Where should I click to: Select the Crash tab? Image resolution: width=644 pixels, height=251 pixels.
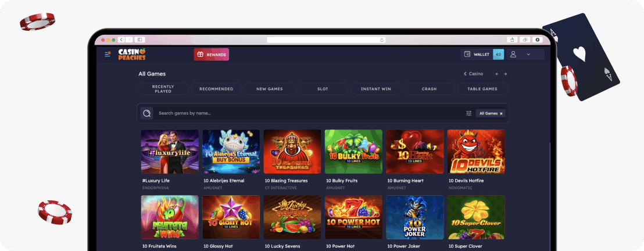(429, 89)
